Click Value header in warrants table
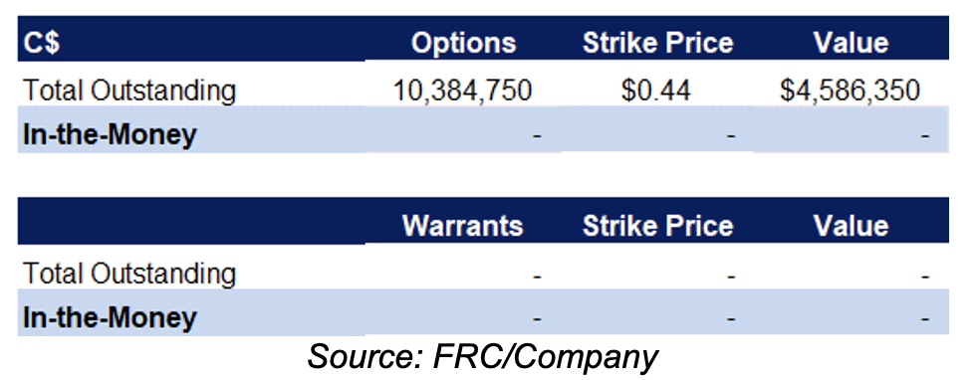The image size is (980, 380). [851, 226]
